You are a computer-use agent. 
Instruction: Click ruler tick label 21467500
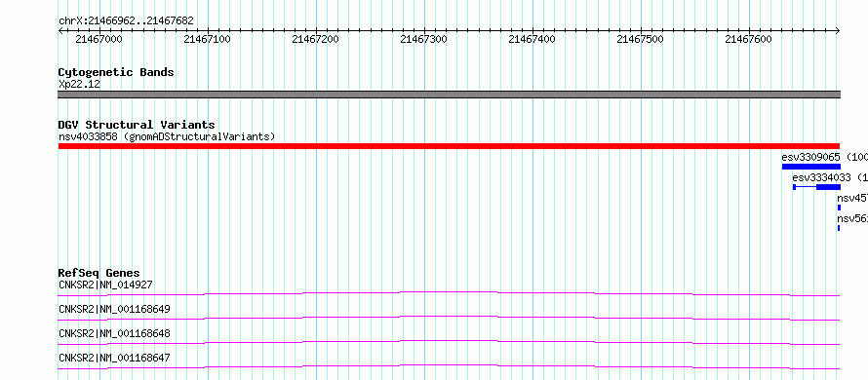641,39
